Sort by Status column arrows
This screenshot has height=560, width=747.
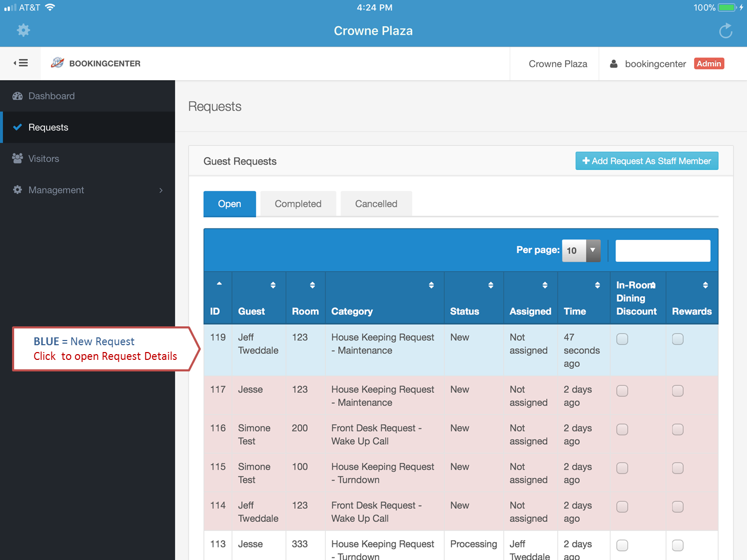pos(491,285)
